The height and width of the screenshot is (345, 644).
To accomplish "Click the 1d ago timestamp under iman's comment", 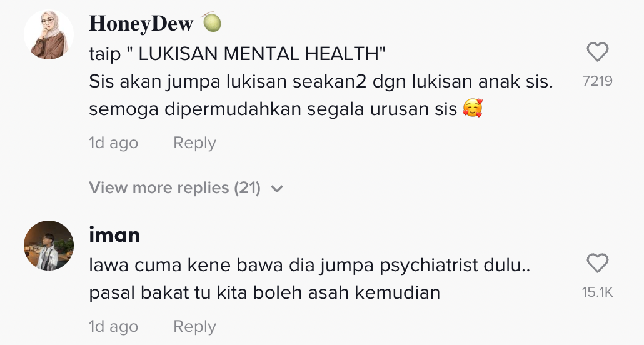I will (x=114, y=326).
